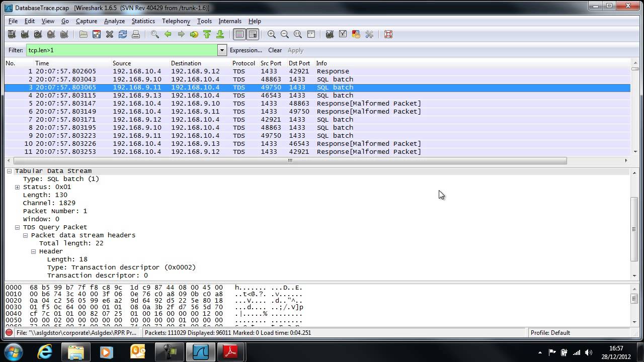Image resolution: width=644 pixels, height=362 pixels.
Task: Toggle auto scroll in live capture
Action: click(253, 34)
